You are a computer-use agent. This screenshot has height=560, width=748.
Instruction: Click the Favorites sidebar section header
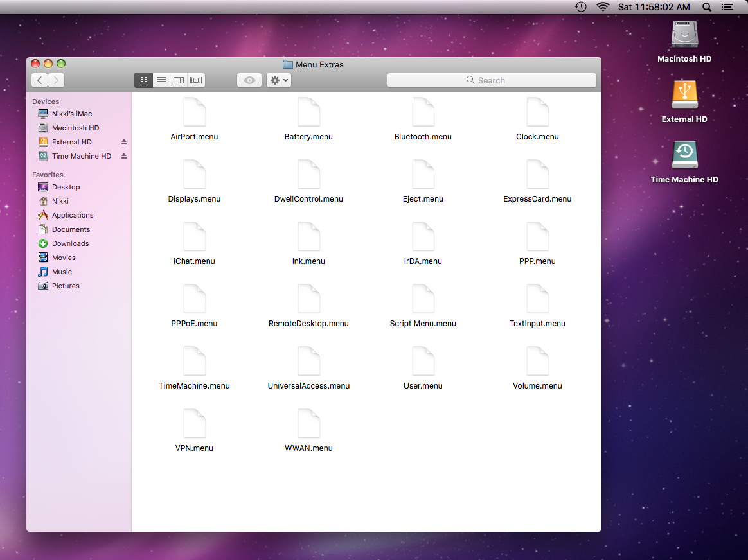point(48,175)
